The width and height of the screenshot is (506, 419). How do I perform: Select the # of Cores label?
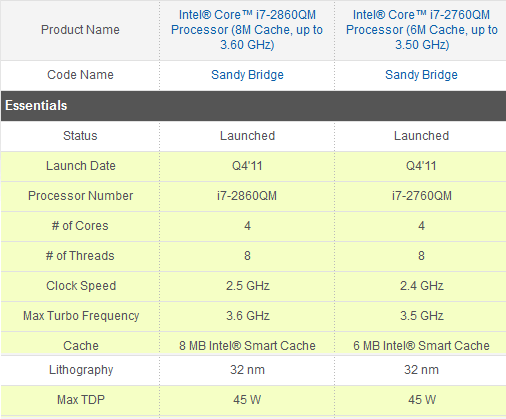coord(80,226)
